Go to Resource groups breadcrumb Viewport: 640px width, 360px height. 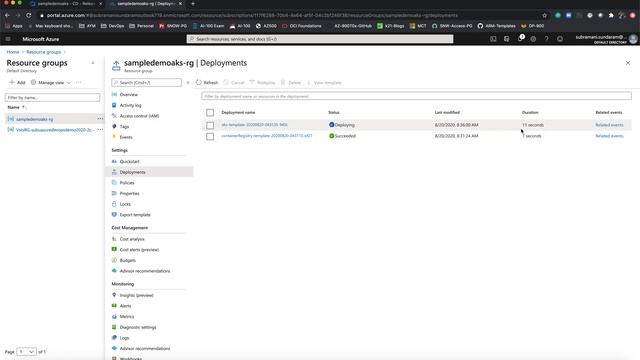click(43, 52)
